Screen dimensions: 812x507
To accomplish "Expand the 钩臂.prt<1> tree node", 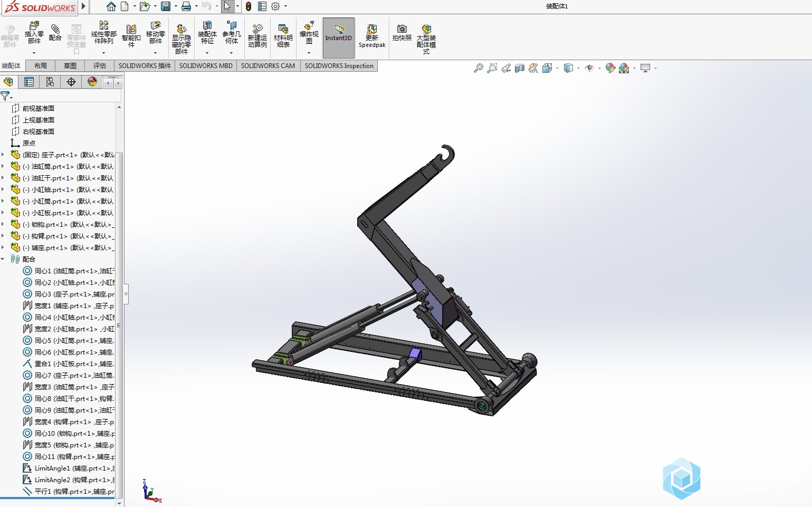I will (3, 236).
